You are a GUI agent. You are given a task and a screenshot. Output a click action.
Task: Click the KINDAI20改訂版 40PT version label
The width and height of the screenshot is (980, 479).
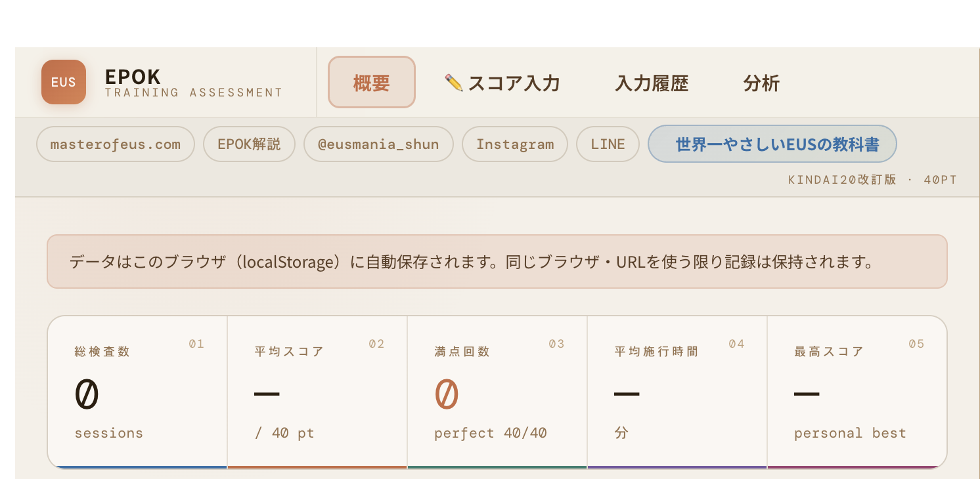click(x=872, y=180)
